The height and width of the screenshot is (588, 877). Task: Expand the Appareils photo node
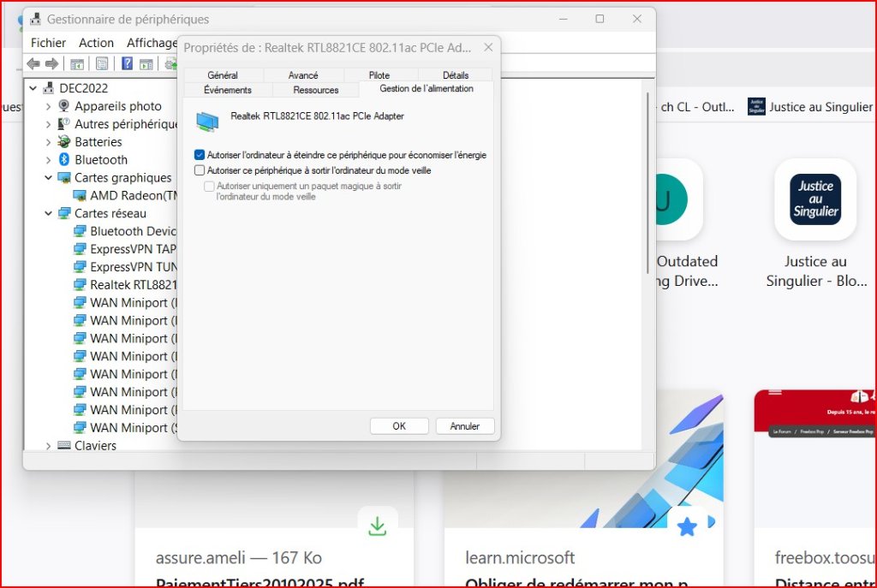48,106
